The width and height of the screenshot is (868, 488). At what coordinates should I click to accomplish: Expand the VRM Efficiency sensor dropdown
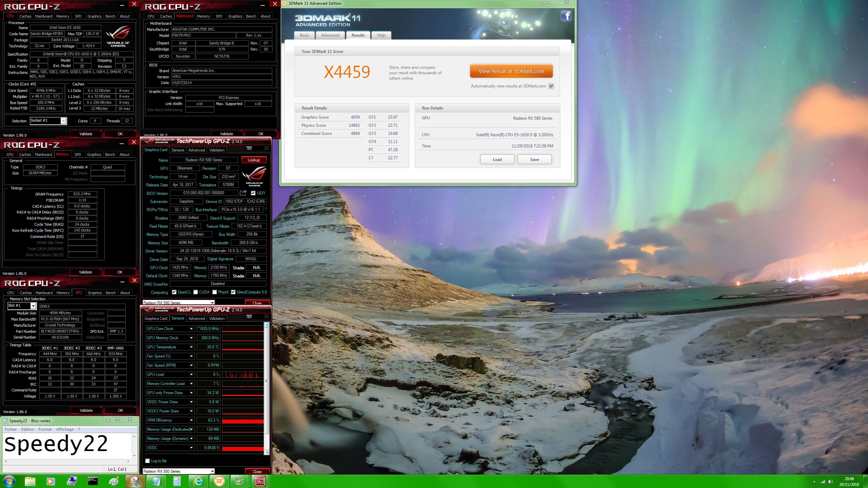[191, 420]
